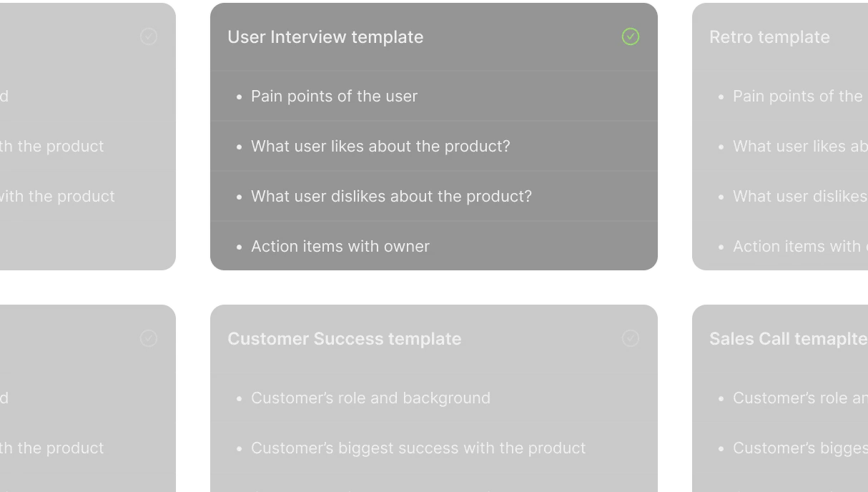This screenshot has height=492, width=868.
Task: Click the "What user dislikes" row in Retro template
Action: [x=799, y=197]
